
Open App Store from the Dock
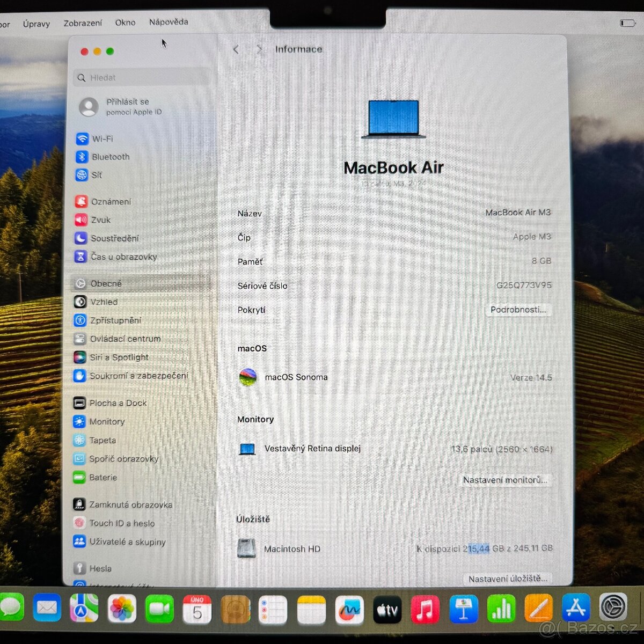(576, 608)
